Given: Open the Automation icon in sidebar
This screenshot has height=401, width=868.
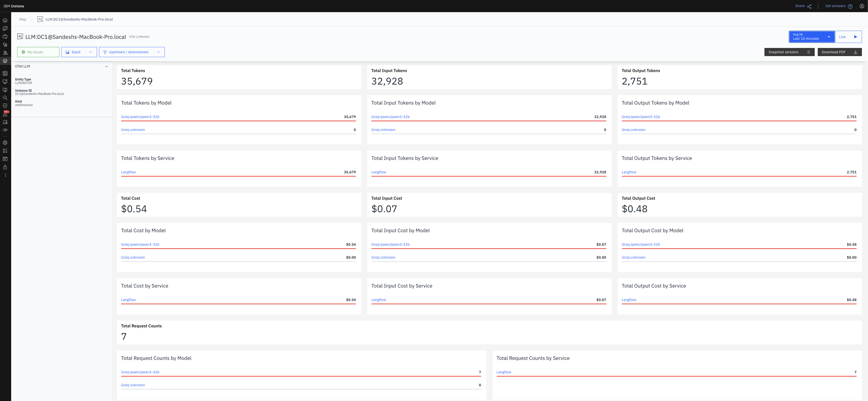Looking at the screenshot, I should tap(5, 122).
